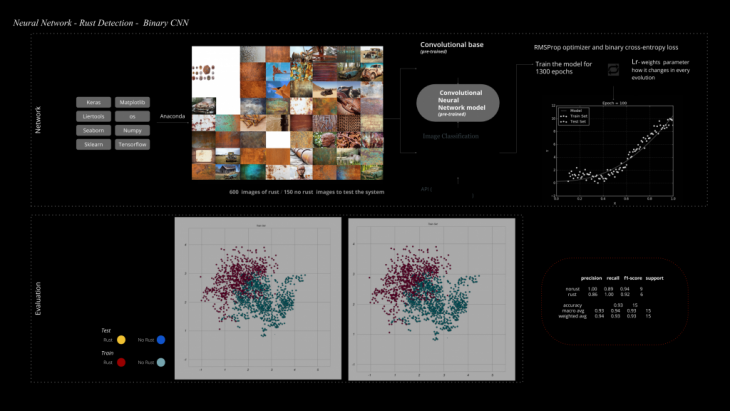
Task: Click the Seaborn library box
Action: click(x=93, y=130)
